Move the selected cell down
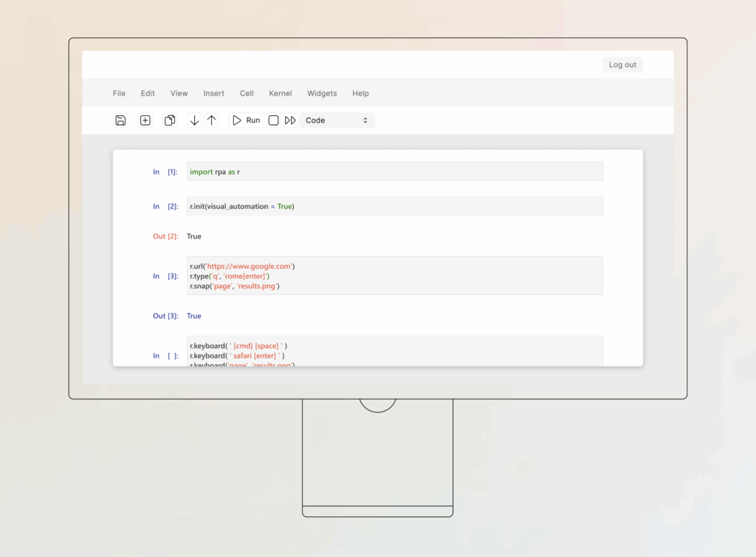 tap(194, 120)
